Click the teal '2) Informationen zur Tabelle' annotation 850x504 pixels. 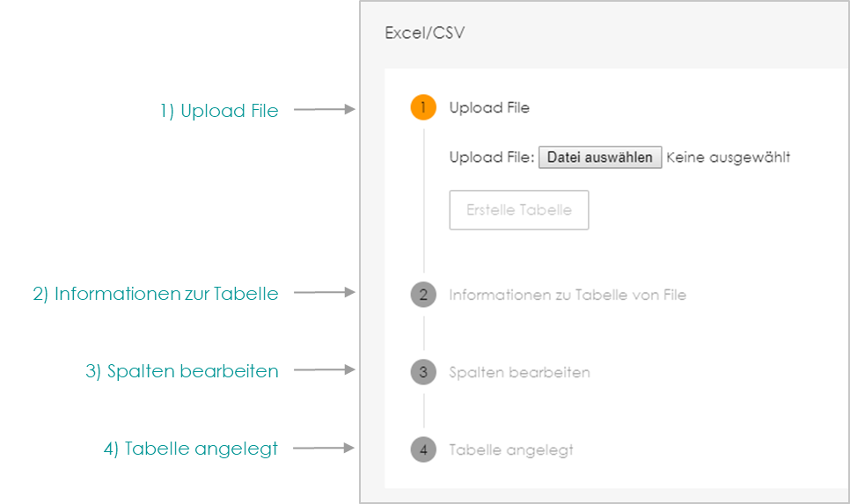pyautogui.click(x=156, y=294)
